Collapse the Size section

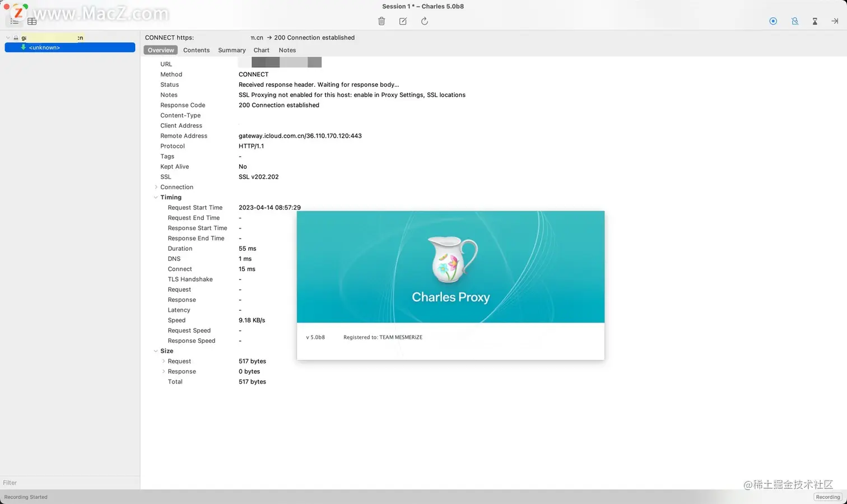pos(156,351)
